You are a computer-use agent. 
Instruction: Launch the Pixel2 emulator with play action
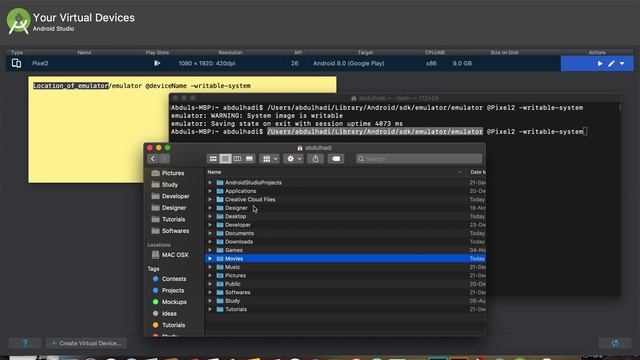tap(600, 64)
